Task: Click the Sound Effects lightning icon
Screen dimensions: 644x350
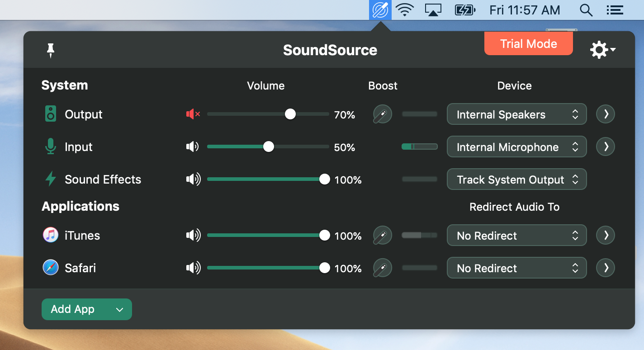Action: 51,179
